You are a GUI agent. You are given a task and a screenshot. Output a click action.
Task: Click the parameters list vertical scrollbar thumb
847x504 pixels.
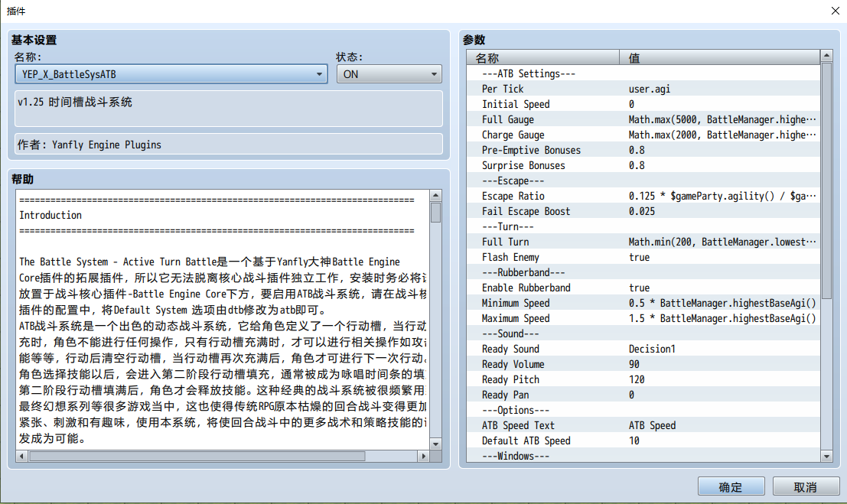826,180
